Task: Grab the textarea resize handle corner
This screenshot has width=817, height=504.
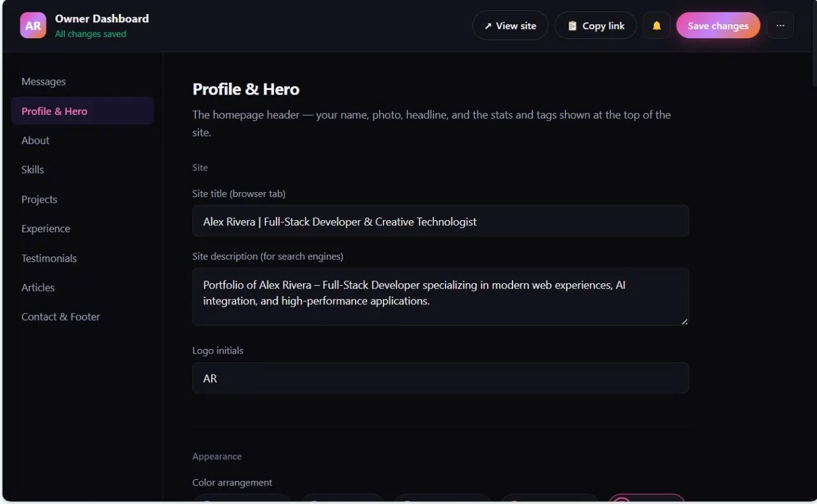Action: [x=684, y=322]
